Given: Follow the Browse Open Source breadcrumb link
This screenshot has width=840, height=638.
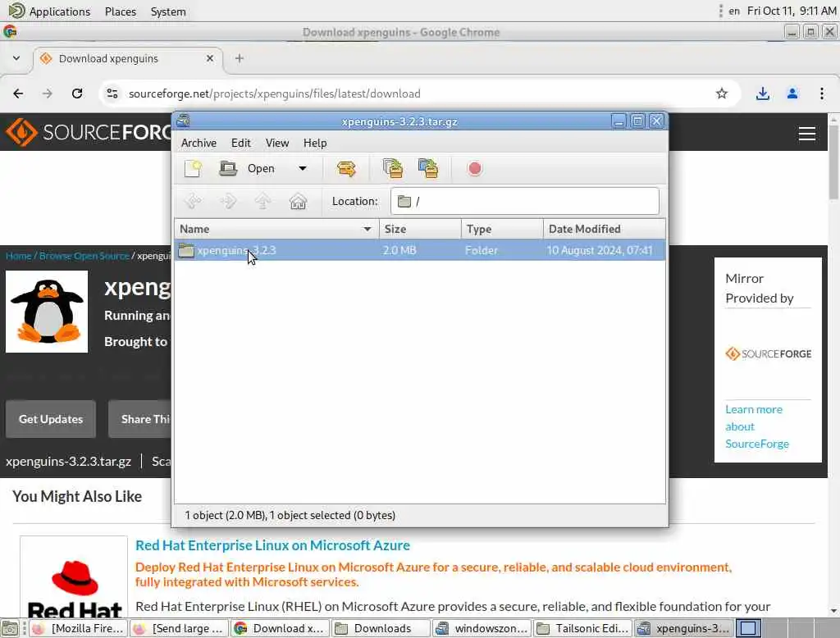Looking at the screenshot, I should coord(84,256).
